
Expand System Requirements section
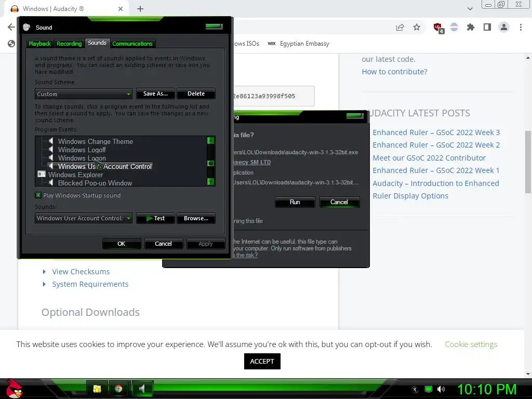pyautogui.click(x=90, y=284)
